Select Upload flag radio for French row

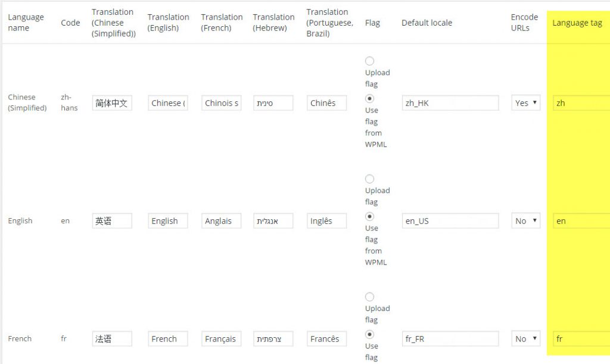tap(369, 297)
